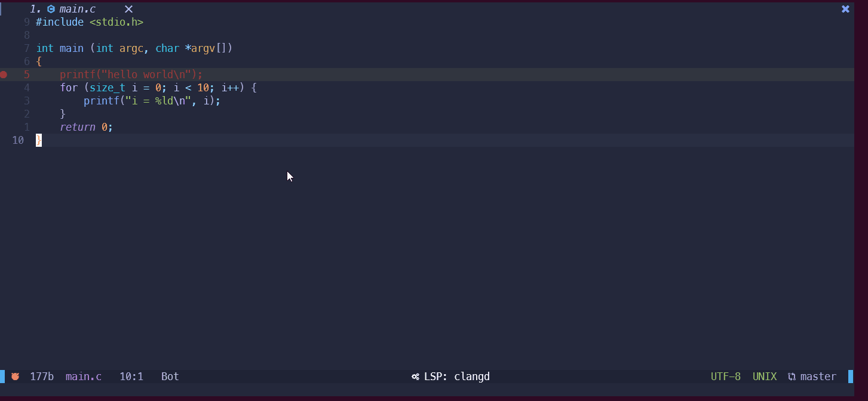Click the size_t type in the for loop

tap(108, 88)
